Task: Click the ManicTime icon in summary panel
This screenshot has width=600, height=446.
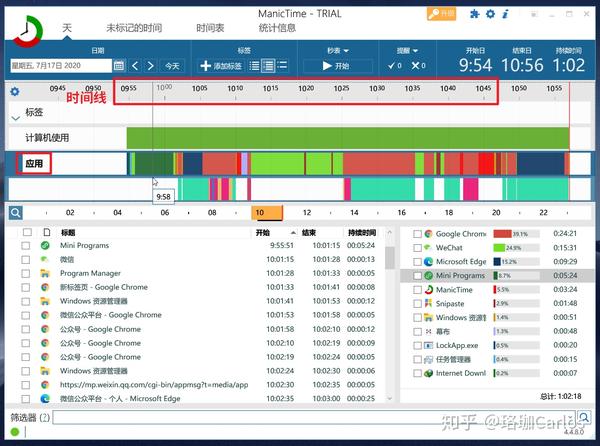Action: pos(428,290)
